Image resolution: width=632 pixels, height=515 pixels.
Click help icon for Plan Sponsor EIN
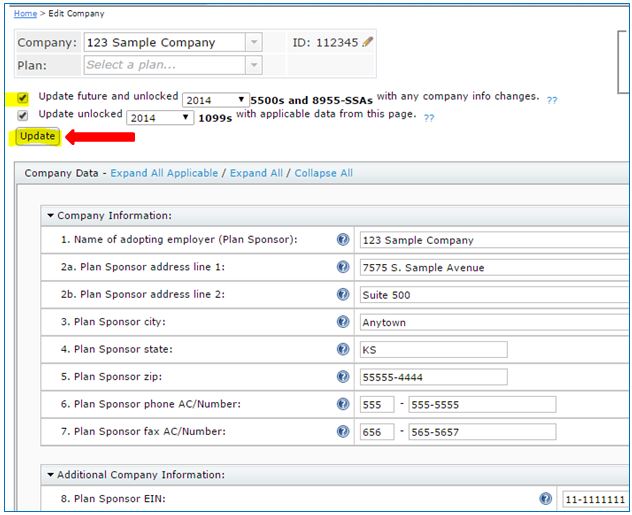pos(546,498)
